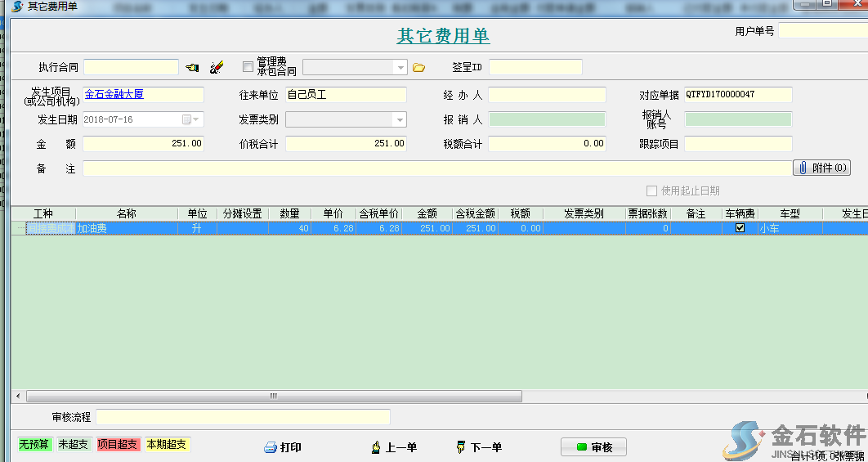The image size is (868, 462).
Task: Go to previous record with 上一单
Action: point(394,447)
